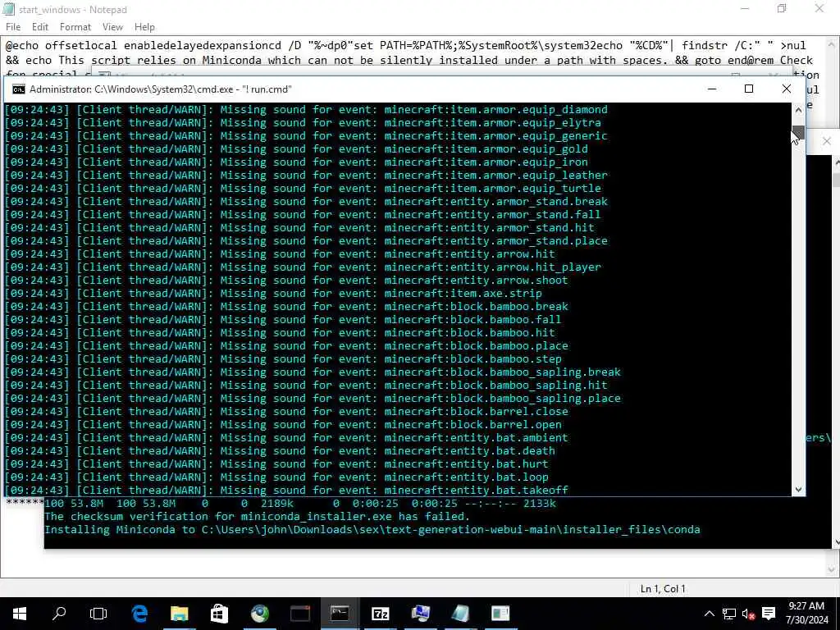Click the cmd.exe title bar system icon
The height and width of the screenshot is (630, 840).
click(18, 89)
